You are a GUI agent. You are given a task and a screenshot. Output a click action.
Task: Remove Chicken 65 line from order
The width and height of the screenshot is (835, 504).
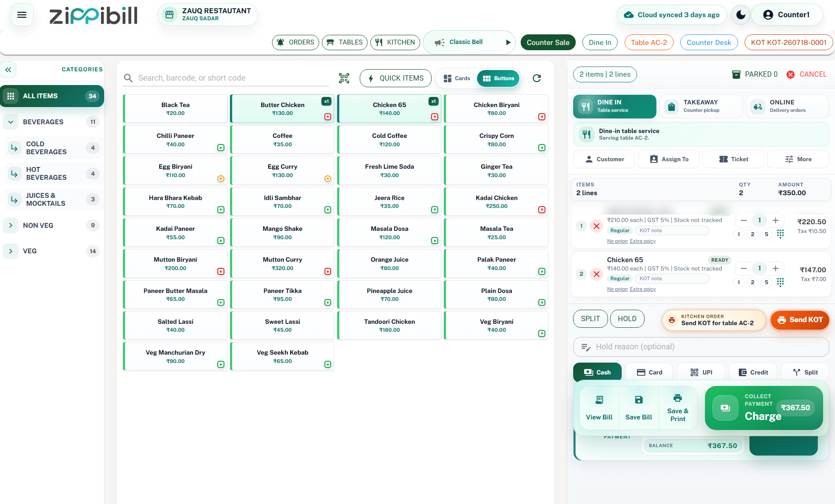tap(596, 274)
